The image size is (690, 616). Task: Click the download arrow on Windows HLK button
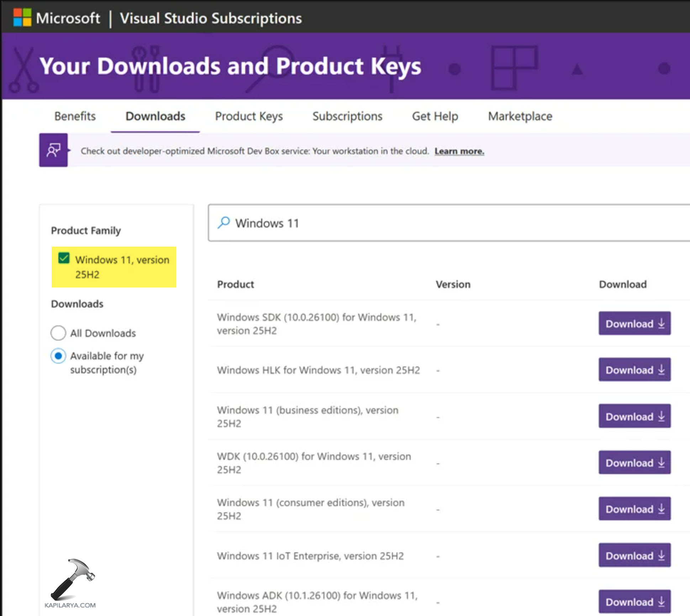(661, 370)
